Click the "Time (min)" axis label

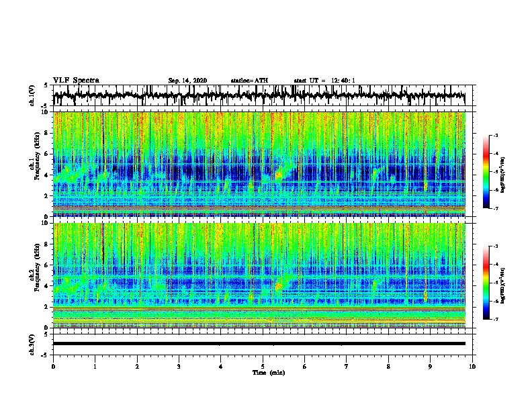[269, 373]
